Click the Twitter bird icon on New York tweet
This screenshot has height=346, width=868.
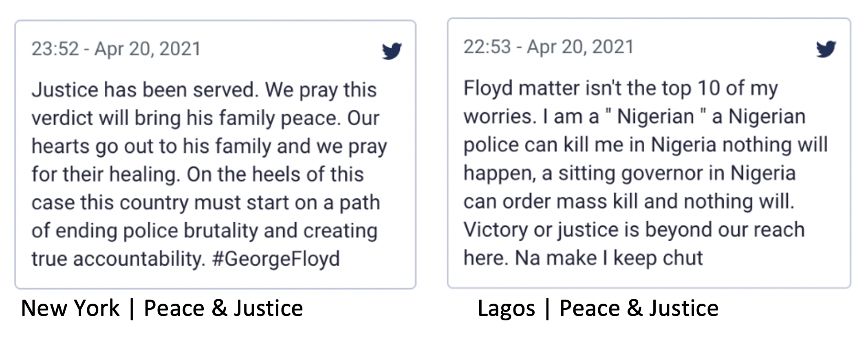click(392, 51)
